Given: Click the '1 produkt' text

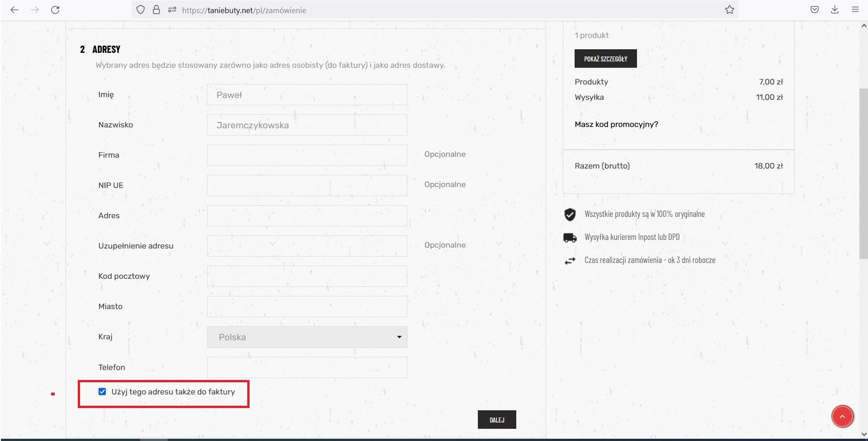Looking at the screenshot, I should (x=591, y=35).
